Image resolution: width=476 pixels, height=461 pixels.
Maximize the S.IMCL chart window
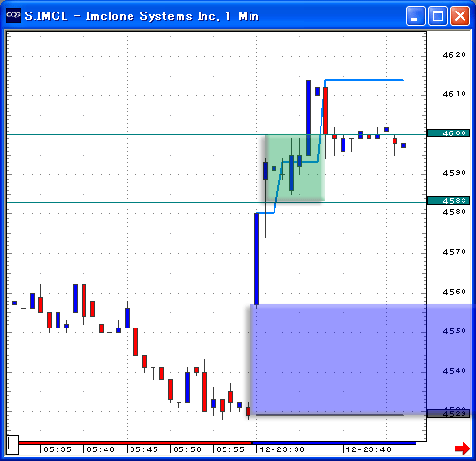point(438,15)
